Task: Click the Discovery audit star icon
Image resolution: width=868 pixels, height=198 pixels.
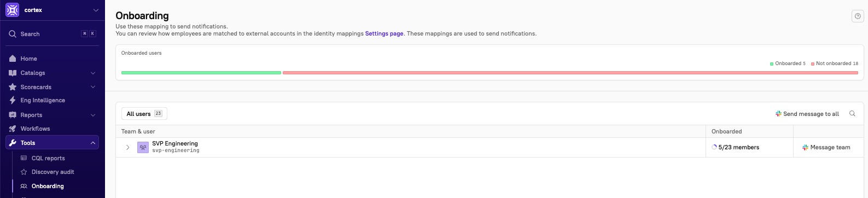Action: click(24, 172)
